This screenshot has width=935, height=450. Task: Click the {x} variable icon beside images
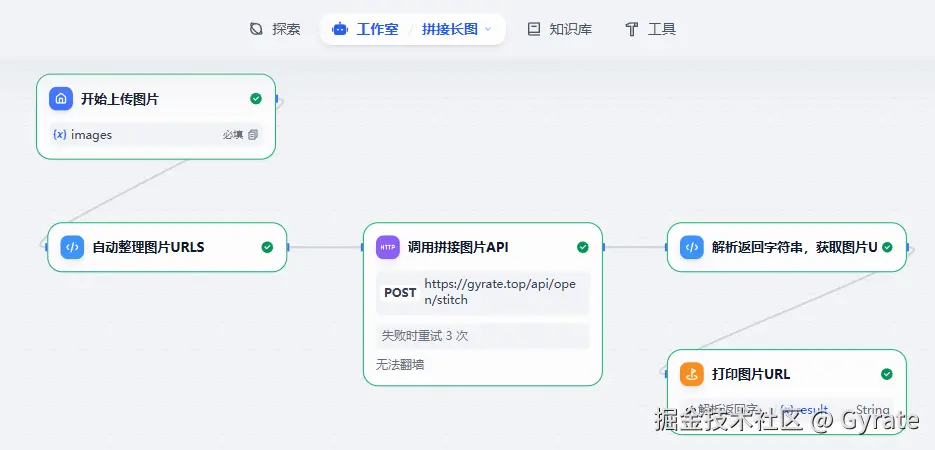[60, 135]
